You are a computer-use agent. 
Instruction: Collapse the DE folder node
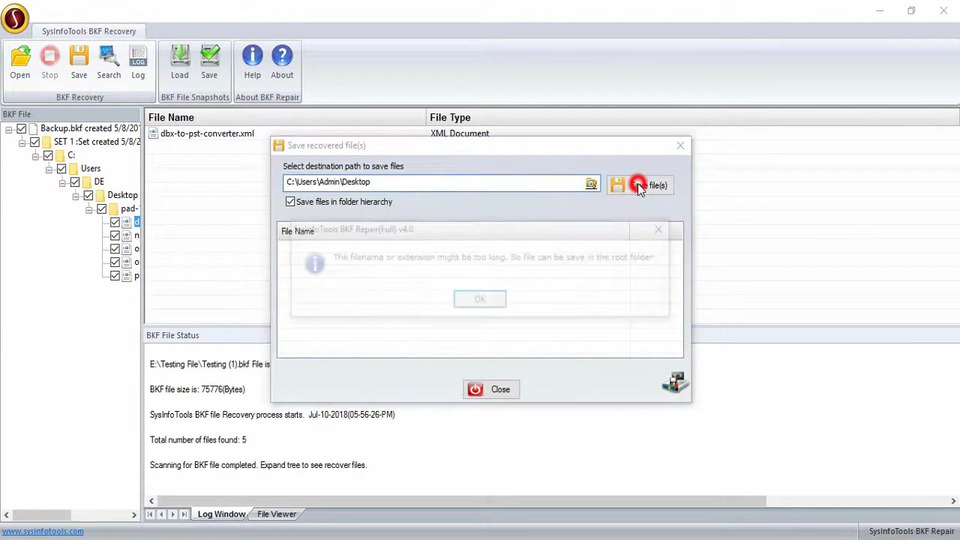point(62,183)
